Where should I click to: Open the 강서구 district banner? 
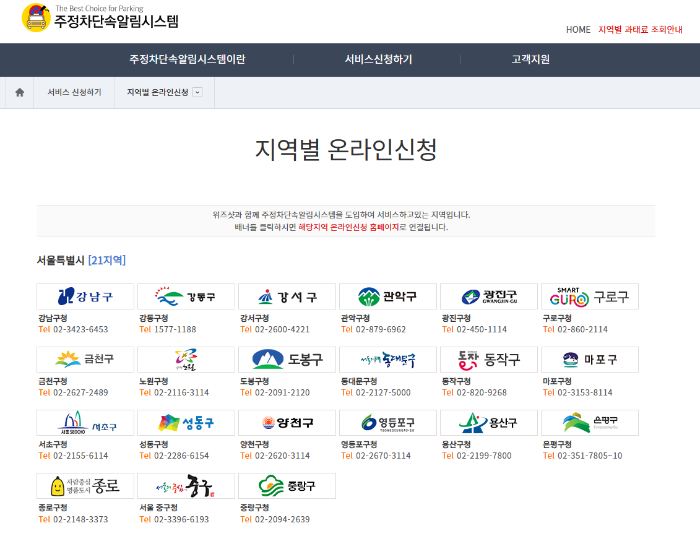tap(287, 296)
